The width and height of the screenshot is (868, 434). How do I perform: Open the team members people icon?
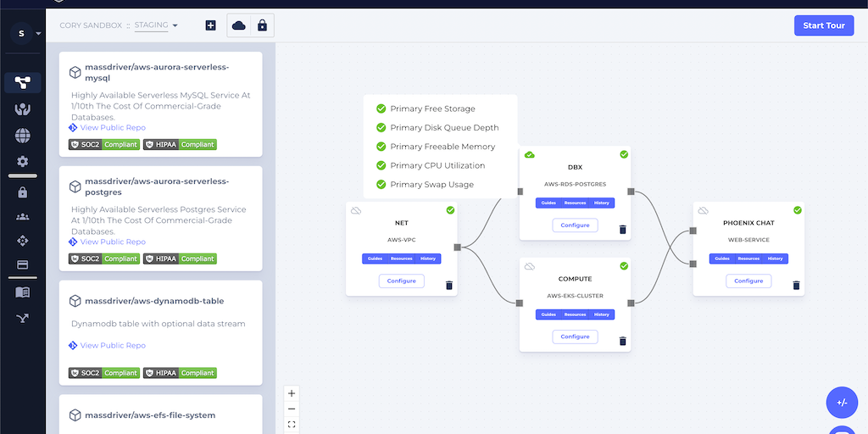click(x=22, y=217)
